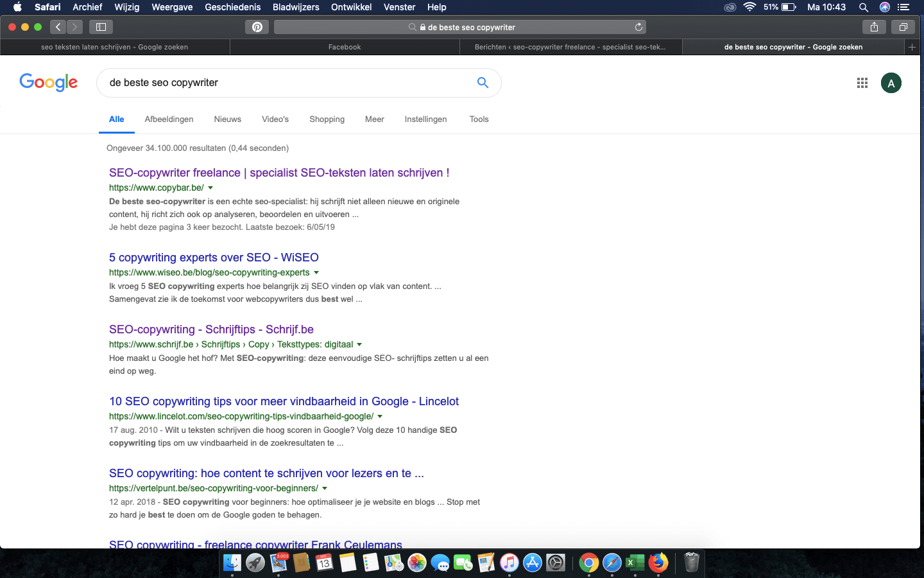Switch to the Facebook tab
The image size is (924, 578).
[345, 47]
